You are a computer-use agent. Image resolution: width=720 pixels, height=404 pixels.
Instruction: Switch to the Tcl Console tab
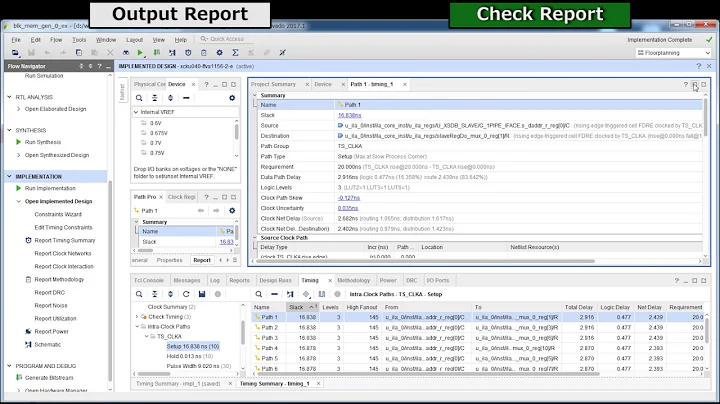coord(149,280)
